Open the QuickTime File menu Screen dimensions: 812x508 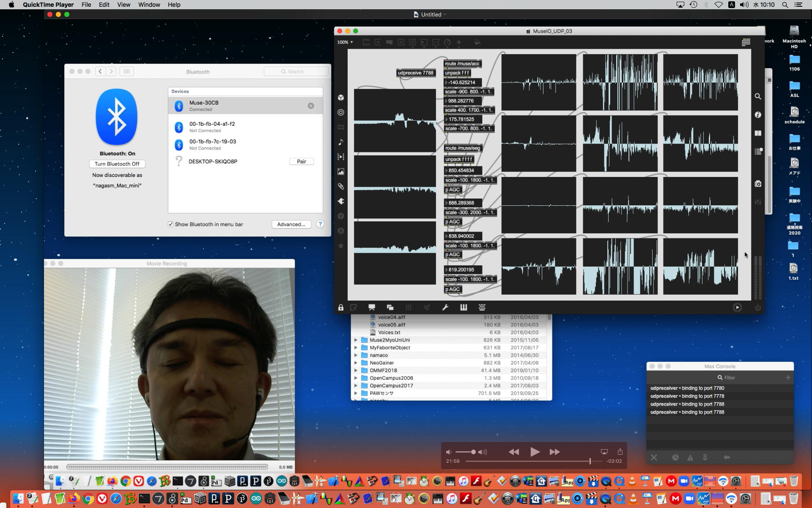pyautogui.click(x=86, y=5)
